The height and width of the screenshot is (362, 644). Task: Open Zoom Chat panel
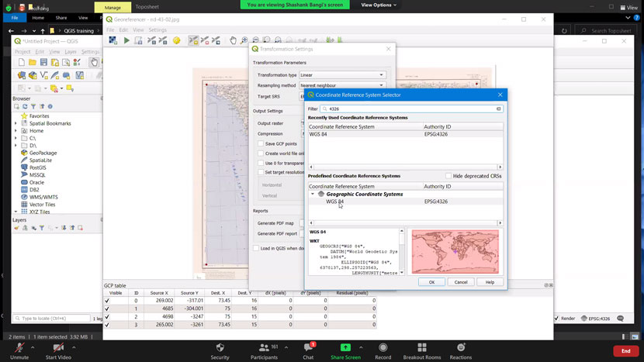point(309,351)
